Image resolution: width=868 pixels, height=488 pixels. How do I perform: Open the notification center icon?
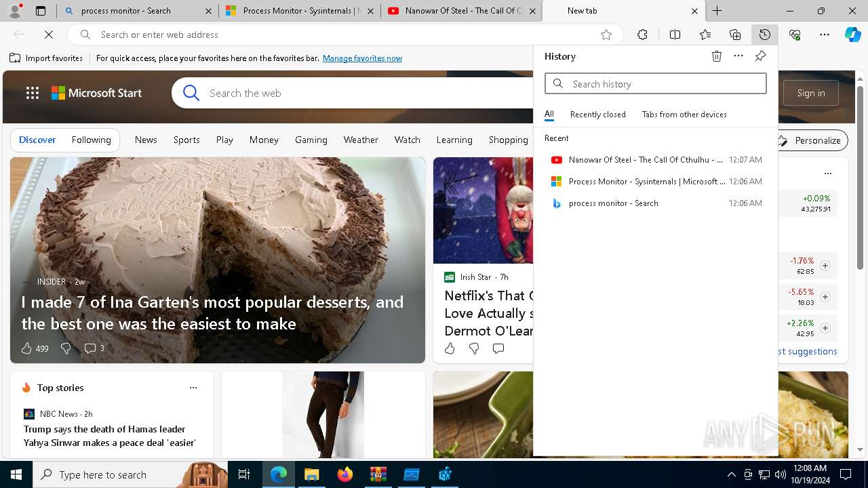pyautogui.click(x=846, y=474)
